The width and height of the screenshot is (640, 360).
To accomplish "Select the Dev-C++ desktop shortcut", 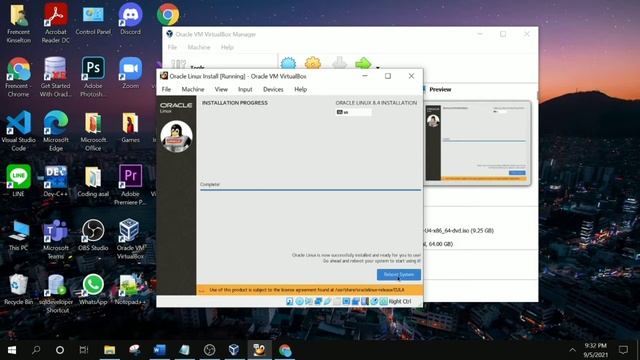I will pos(56,181).
